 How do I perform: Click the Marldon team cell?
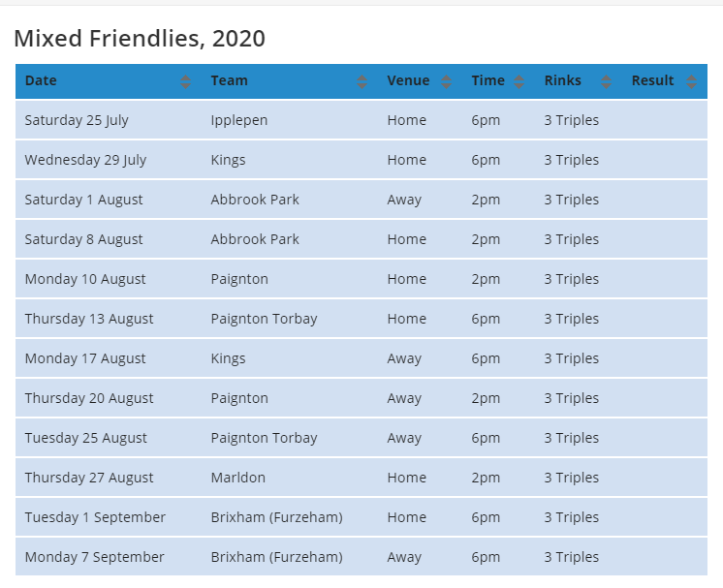pyautogui.click(x=237, y=479)
